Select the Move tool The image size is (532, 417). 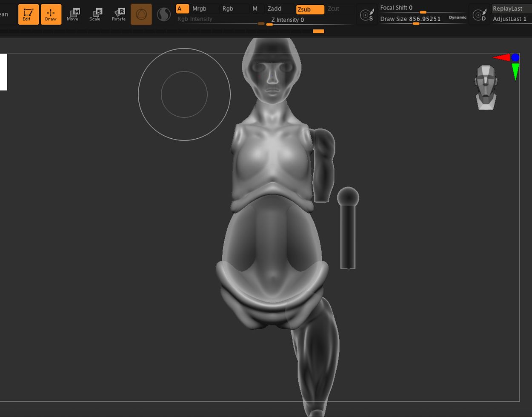[73, 14]
